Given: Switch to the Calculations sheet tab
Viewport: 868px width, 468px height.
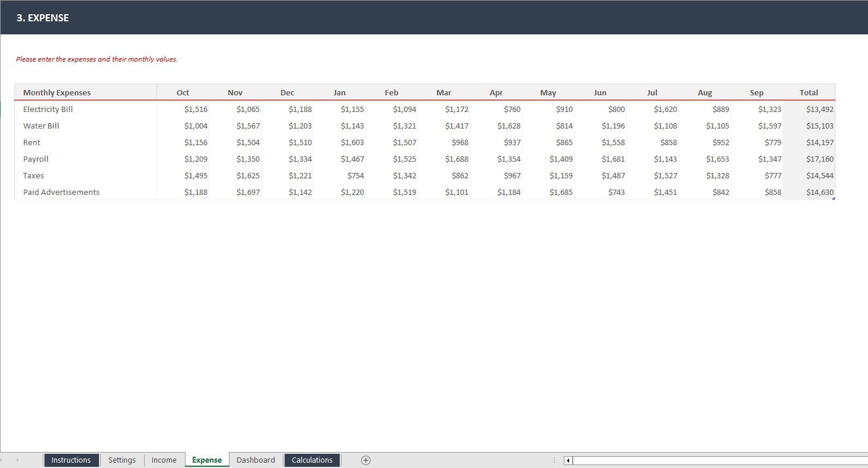Looking at the screenshot, I should click(312, 460).
